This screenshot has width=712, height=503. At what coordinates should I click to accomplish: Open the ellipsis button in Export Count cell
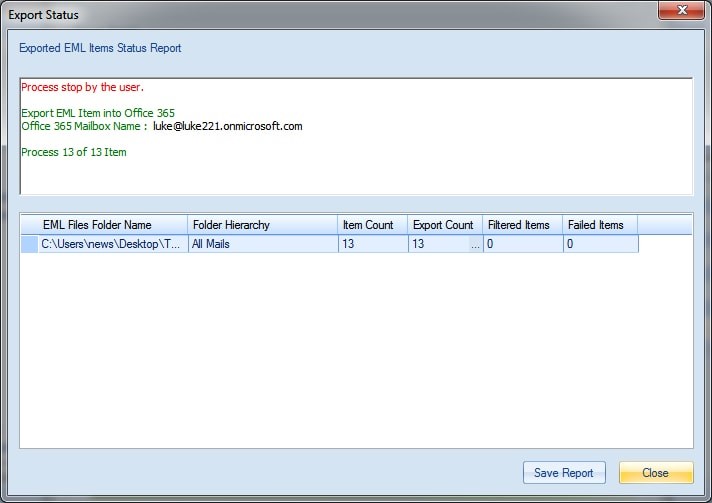click(475, 245)
